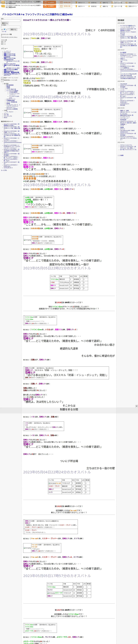
Task: Open タグ一覧 in sidebar
Action: (x=6, y=115)
